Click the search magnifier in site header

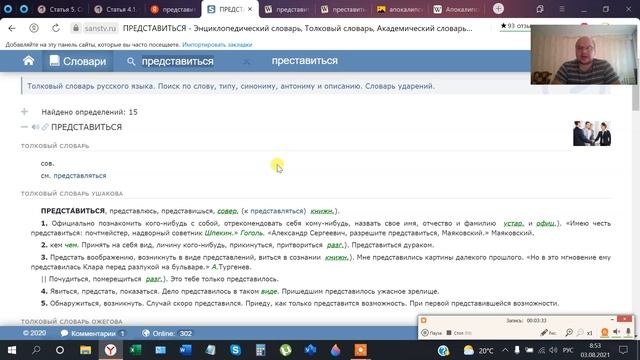[131, 61]
